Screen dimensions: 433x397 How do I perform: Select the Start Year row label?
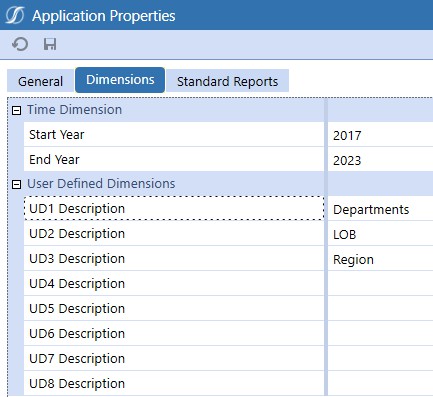coord(174,135)
